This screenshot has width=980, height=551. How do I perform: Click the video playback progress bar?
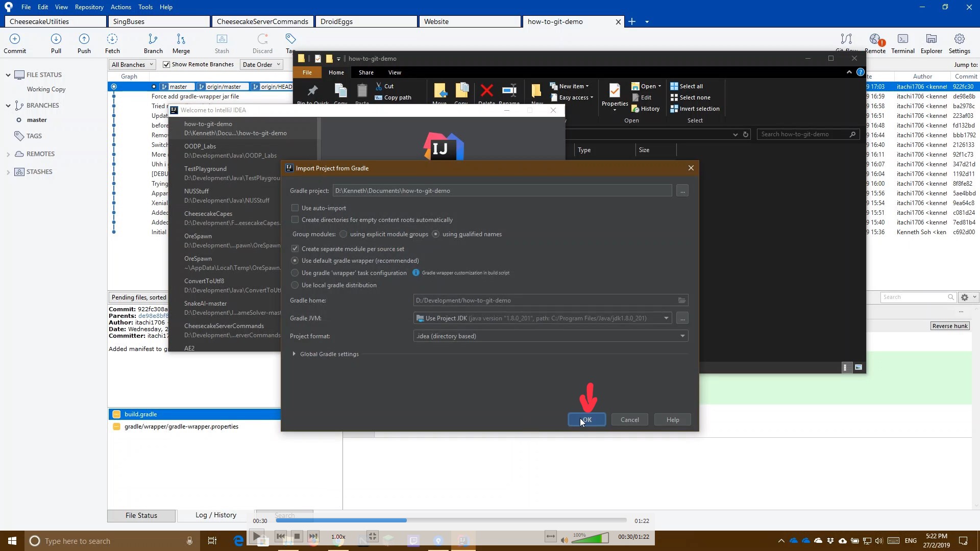451,520
